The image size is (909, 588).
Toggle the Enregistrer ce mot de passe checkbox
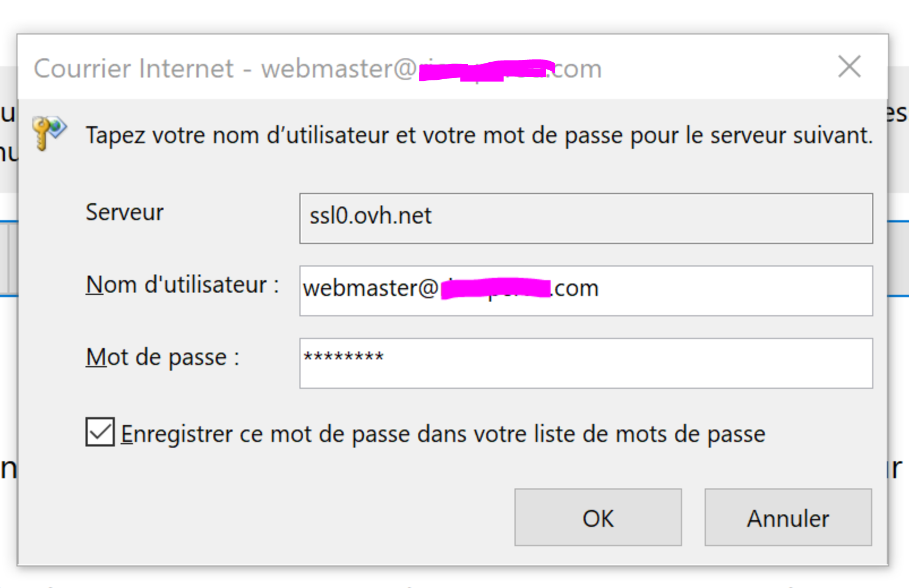tap(100, 432)
